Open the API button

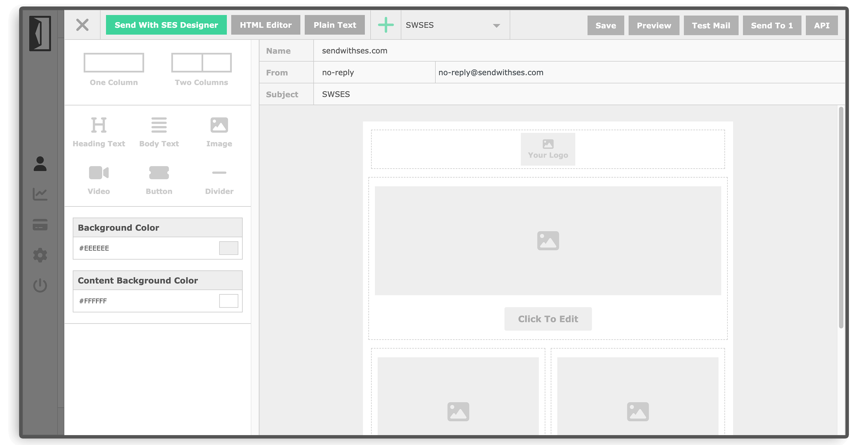[821, 25]
